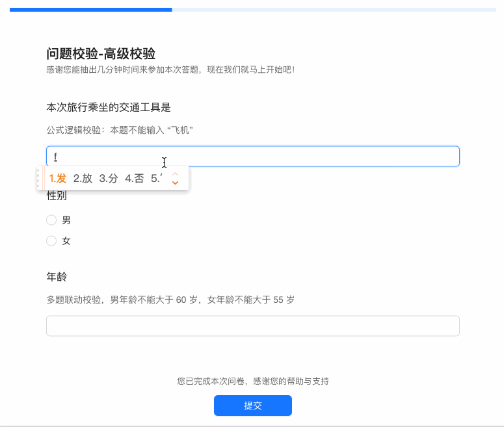Click the unfilled light progress bar section
The height and width of the screenshot is (427, 504).
pos(334,10)
